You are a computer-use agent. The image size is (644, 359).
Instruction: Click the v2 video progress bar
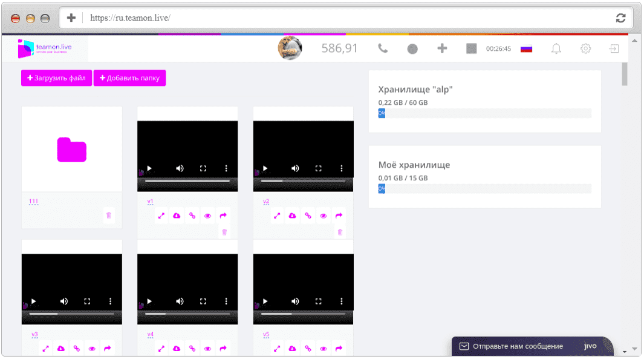303,181
